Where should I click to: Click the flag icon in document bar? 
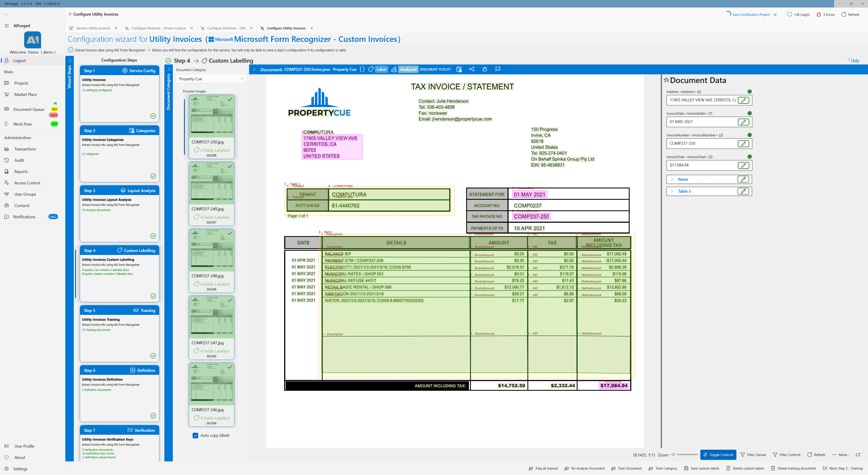coord(498,69)
